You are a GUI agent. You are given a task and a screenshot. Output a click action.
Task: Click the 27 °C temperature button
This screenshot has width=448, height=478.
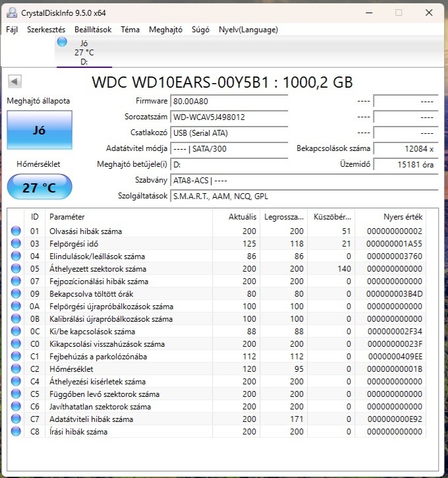tap(40, 187)
